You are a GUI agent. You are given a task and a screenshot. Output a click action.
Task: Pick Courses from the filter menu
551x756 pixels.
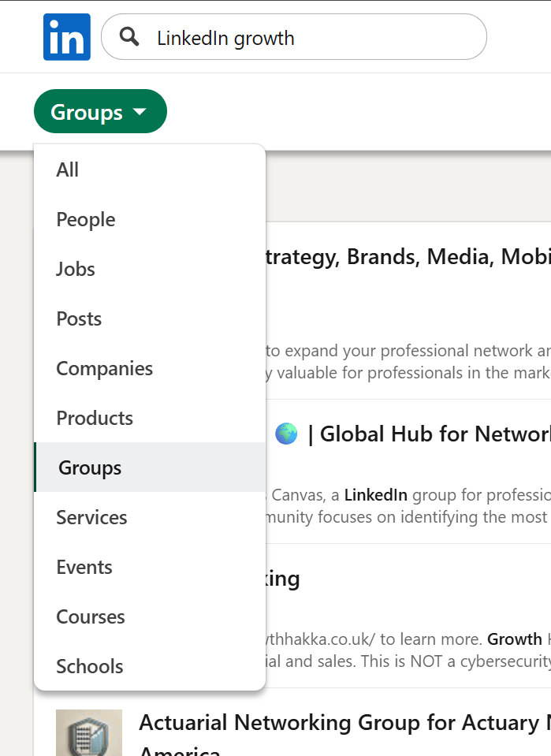point(150,616)
